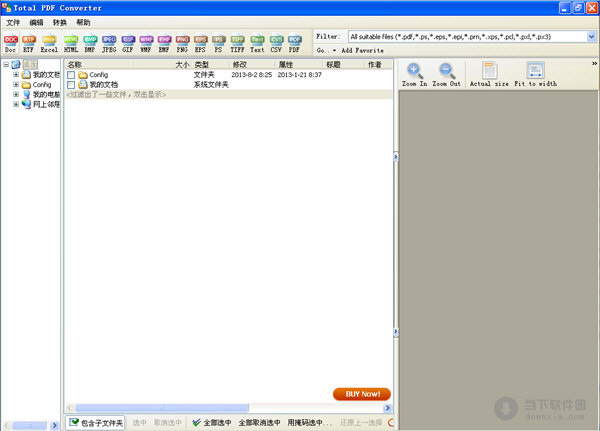Open the 转换 menu
The image size is (600, 431).
click(60, 23)
